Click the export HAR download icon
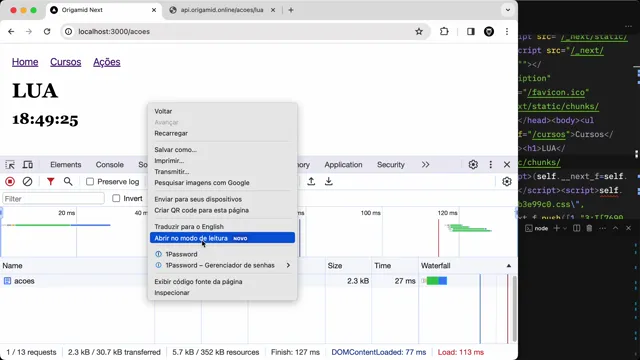640x360 pixels. point(329,182)
